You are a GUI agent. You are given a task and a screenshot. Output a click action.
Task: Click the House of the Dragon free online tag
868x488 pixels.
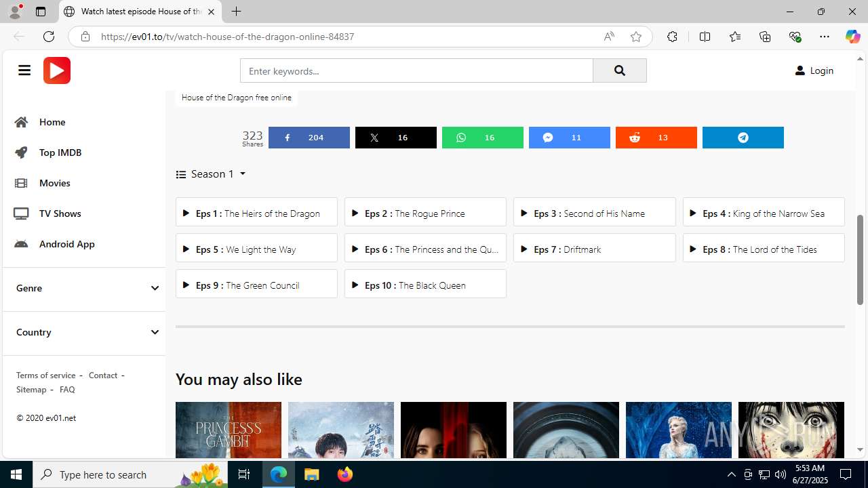click(x=237, y=98)
